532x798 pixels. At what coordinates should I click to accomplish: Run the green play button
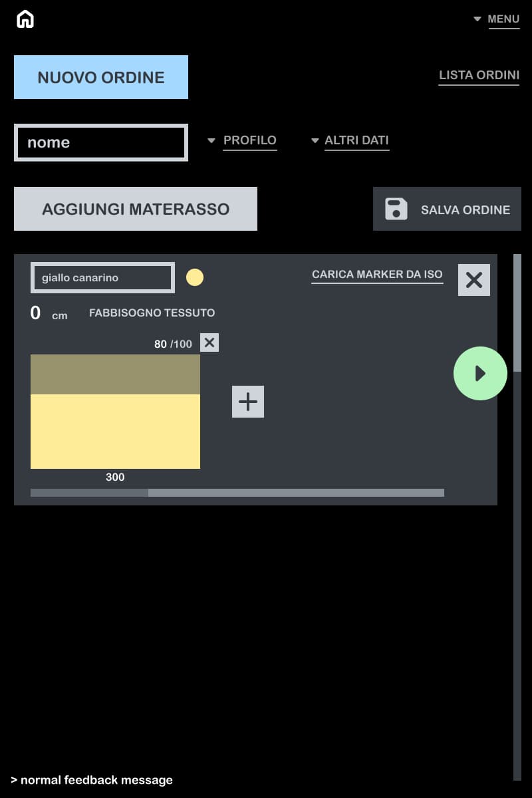tap(480, 373)
